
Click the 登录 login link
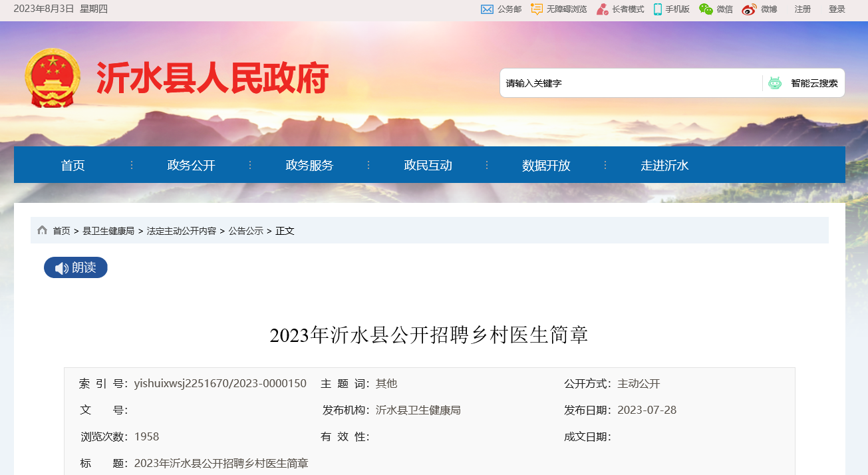(x=837, y=9)
